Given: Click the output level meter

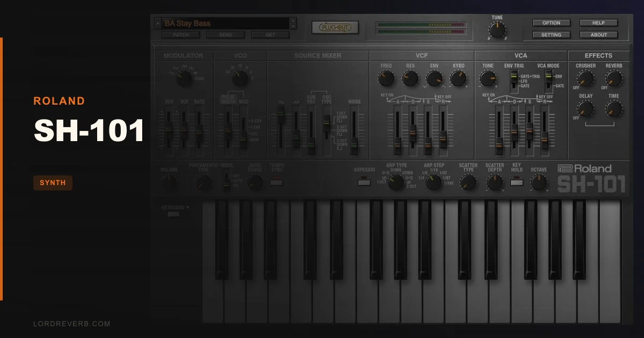Looking at the screenshot, I should (x=421, y=28).
